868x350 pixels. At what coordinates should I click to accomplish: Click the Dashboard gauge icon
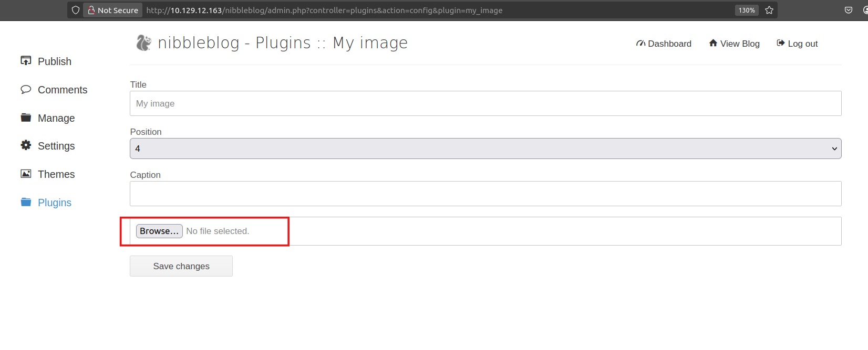(x=640, y=44)
